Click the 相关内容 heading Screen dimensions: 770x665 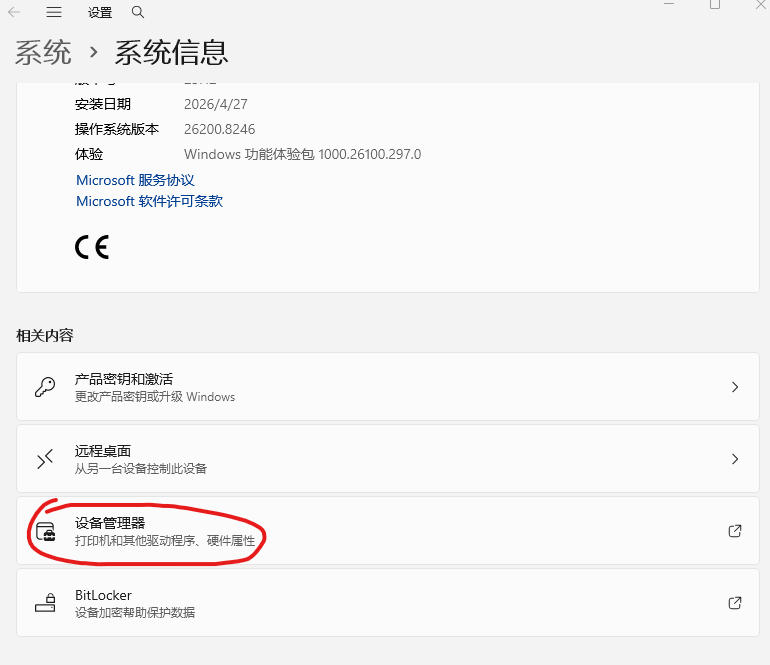coord(45,336)
